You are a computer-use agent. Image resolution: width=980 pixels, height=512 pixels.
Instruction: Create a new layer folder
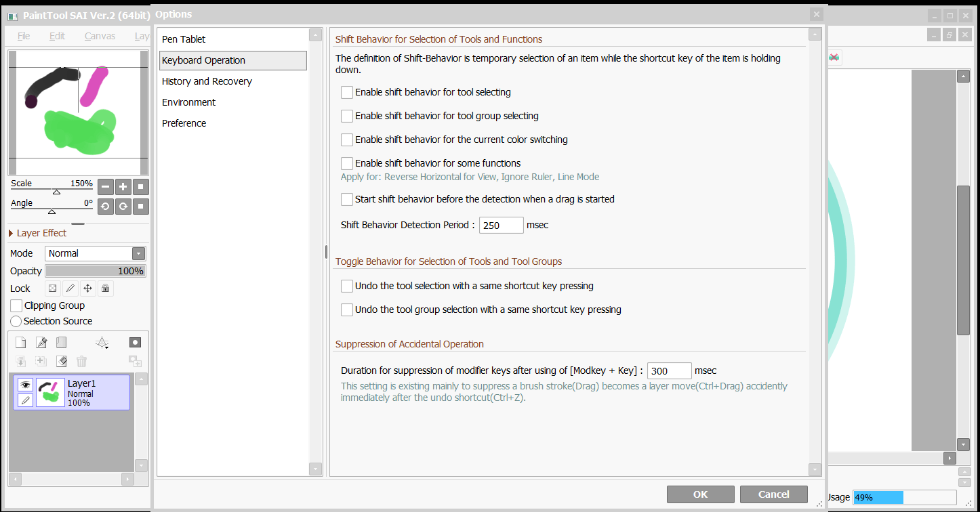point(62,343)
